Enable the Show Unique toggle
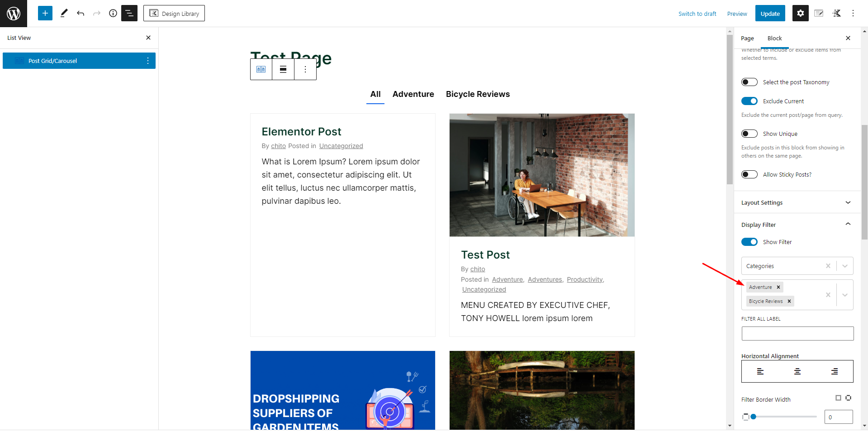 click(749, 134)
